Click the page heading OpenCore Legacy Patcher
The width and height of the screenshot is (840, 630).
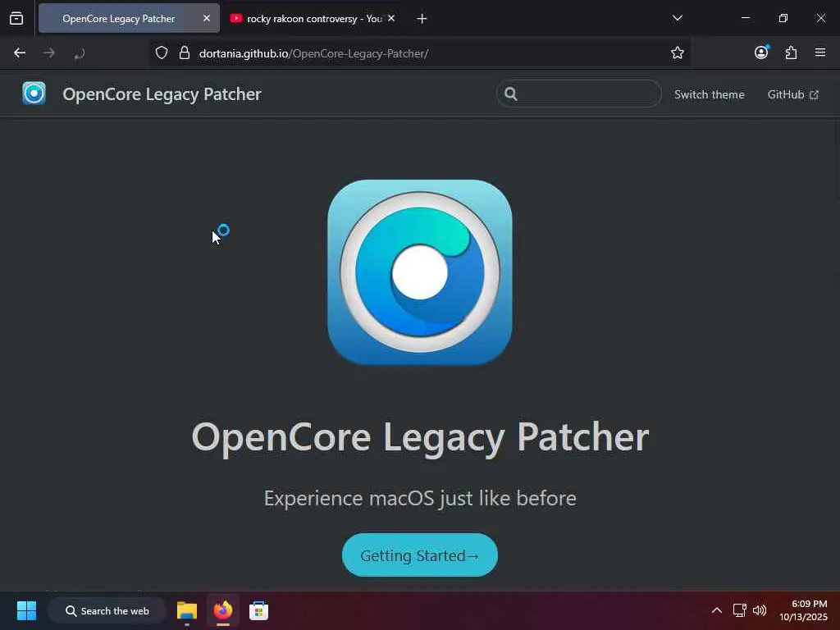(x=420, y=437)
